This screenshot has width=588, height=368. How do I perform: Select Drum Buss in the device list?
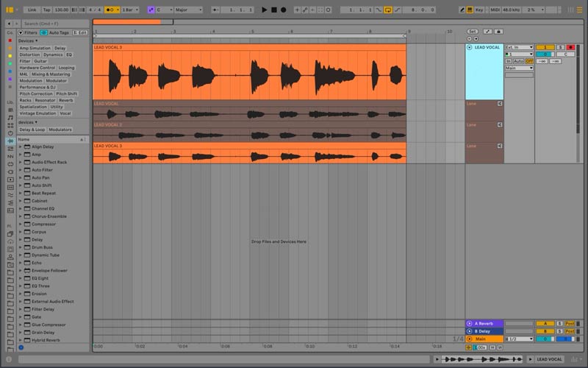(x=42, y=247)
